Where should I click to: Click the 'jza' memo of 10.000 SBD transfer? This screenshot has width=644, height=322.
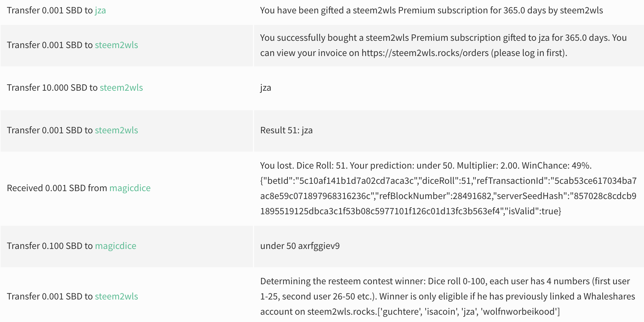[x=266, y=88]
